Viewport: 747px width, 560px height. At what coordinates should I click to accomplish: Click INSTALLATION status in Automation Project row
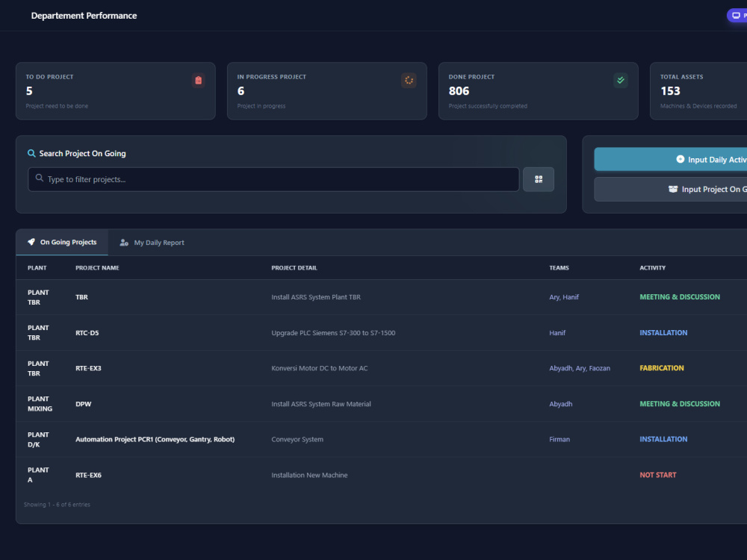(x=663, y=439)
